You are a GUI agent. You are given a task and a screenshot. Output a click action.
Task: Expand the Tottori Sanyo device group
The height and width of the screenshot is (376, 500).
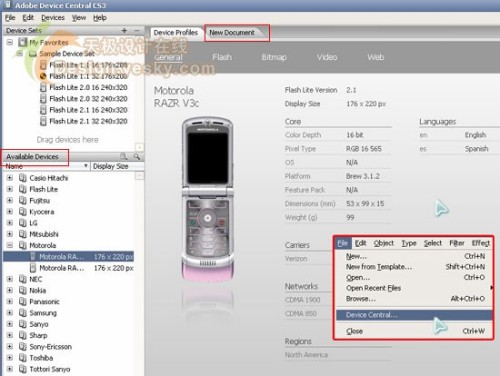pos(10,369)
